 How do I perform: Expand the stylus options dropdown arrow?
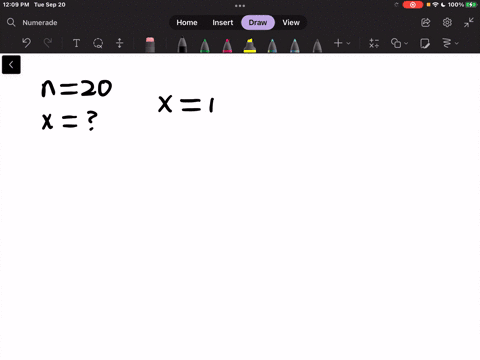(x=457, y=43)
